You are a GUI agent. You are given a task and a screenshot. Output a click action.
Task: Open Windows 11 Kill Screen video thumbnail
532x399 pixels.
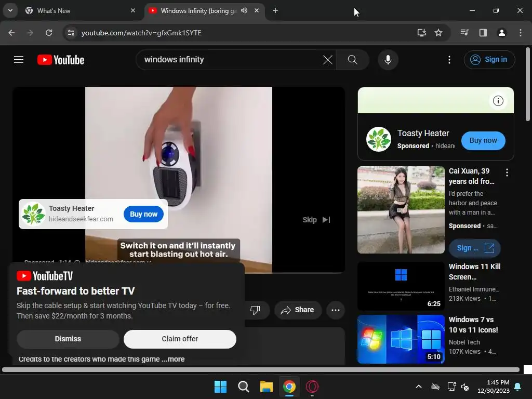click(x=401, y=286)
